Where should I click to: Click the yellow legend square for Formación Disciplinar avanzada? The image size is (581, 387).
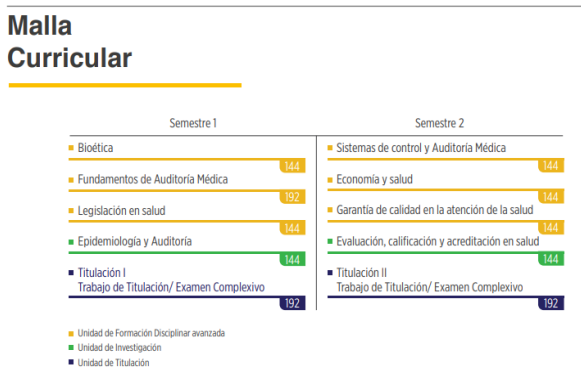(x=71, y=334)
